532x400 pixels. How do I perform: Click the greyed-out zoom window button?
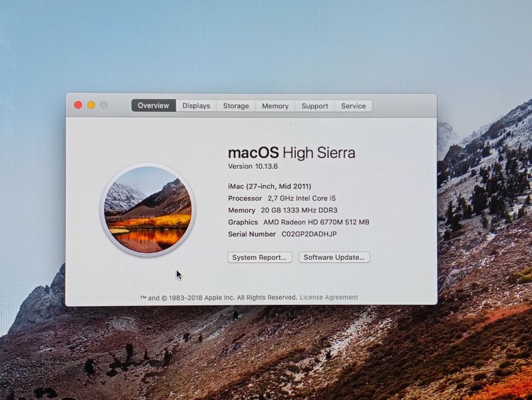[x=104, y=105]
